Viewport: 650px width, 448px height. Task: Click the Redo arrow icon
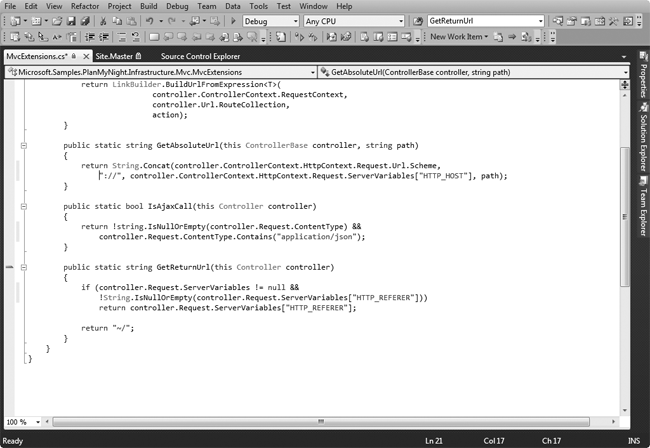click(x=172, y=21)
